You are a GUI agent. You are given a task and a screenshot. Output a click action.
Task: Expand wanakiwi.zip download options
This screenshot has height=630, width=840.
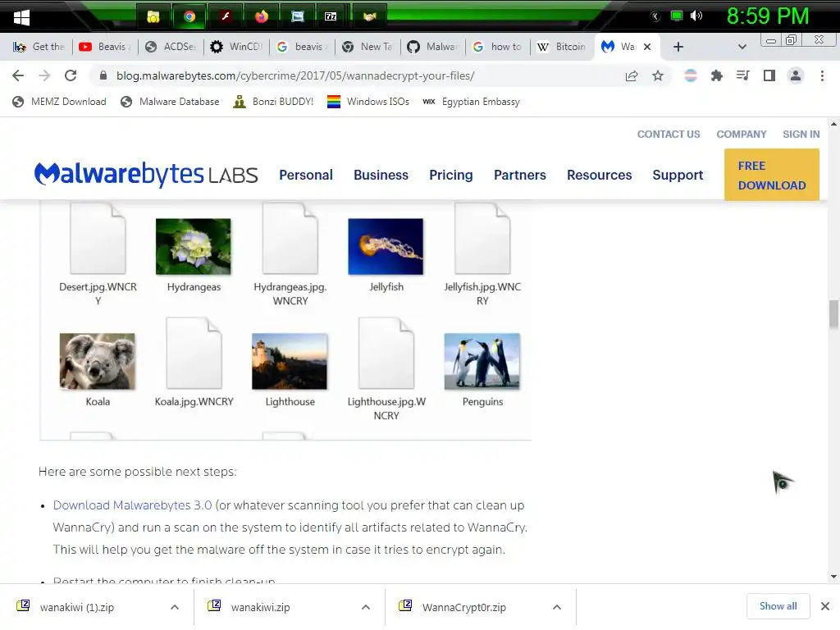[366, 607]
